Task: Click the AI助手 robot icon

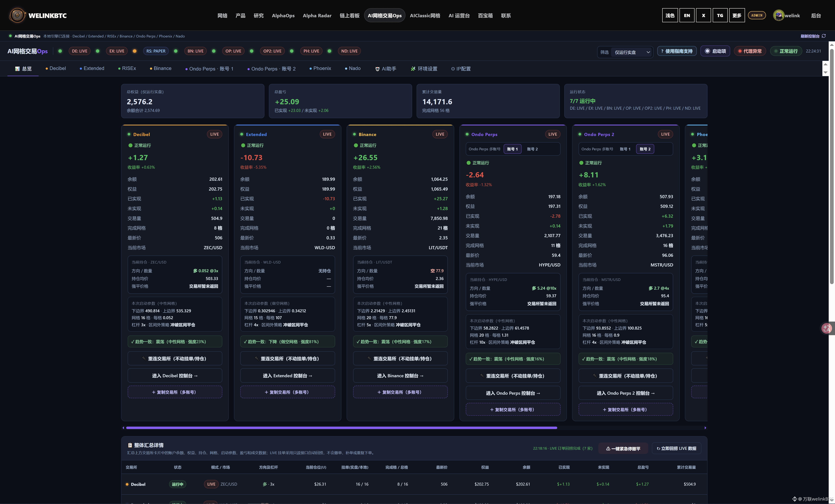Action: (x=377, y=69)
